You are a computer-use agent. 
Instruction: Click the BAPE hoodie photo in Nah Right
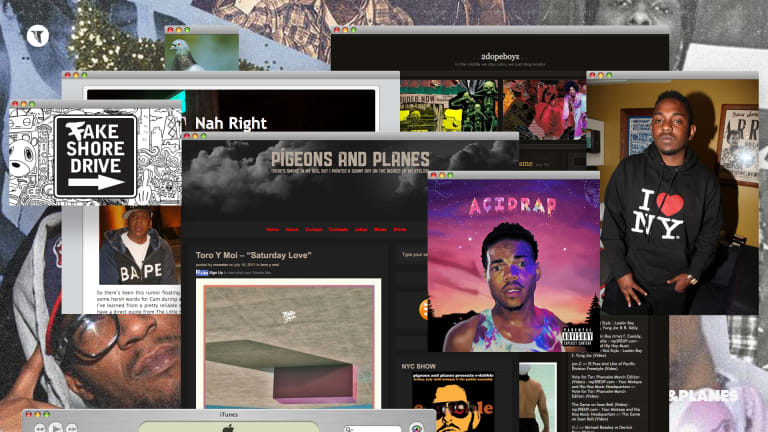click(138, 245)
